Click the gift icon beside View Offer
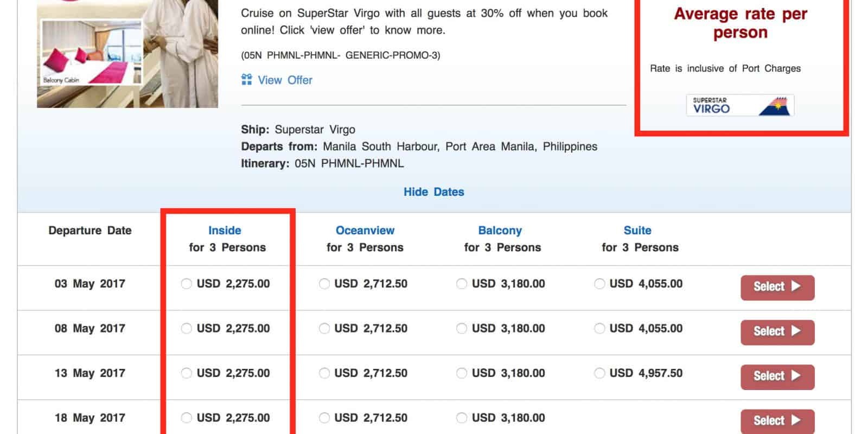 coord(246,80)
